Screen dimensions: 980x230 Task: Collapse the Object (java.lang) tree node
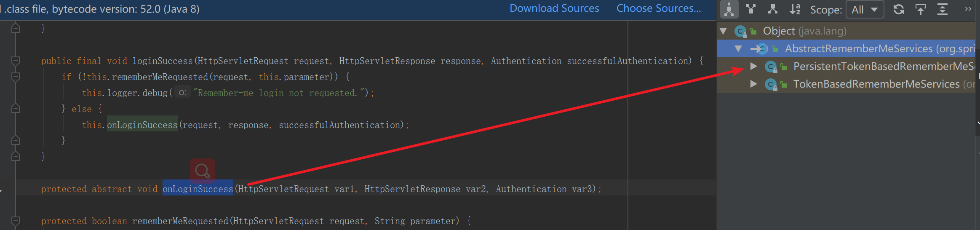pos(724,31)
